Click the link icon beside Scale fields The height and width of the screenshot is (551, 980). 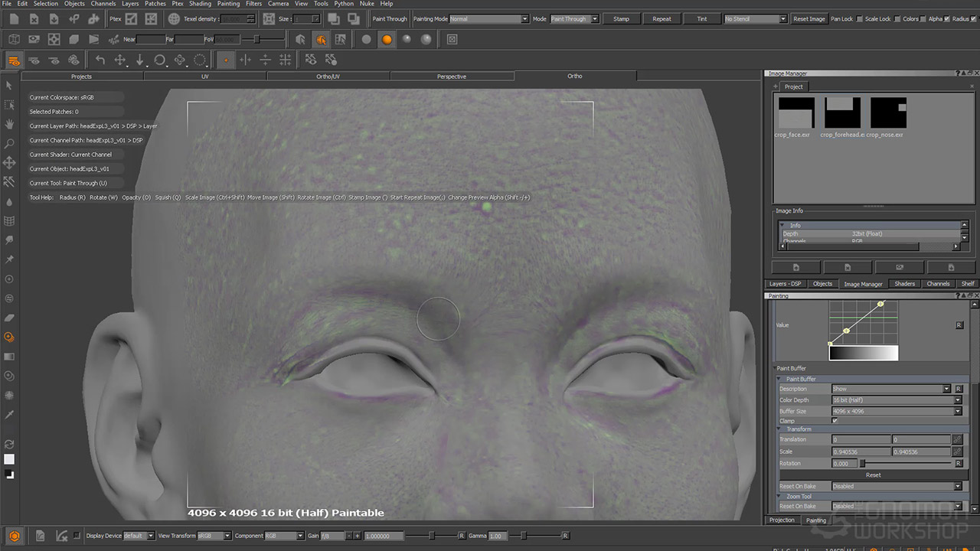point(956,452)
